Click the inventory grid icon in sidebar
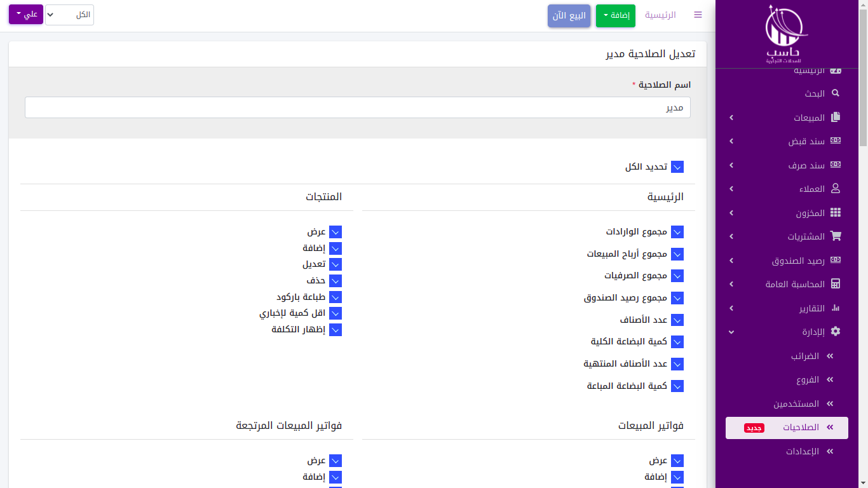 tap(836, 213)
